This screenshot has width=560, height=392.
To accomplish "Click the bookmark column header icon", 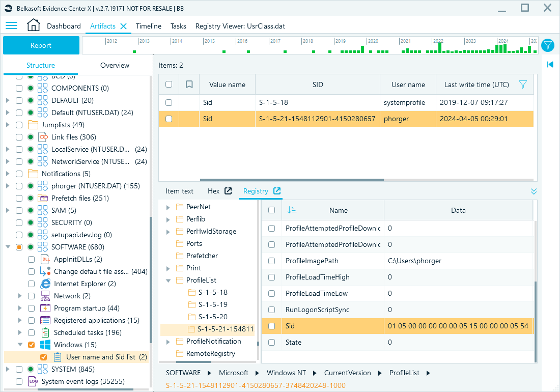I will (x=189, y=85).
